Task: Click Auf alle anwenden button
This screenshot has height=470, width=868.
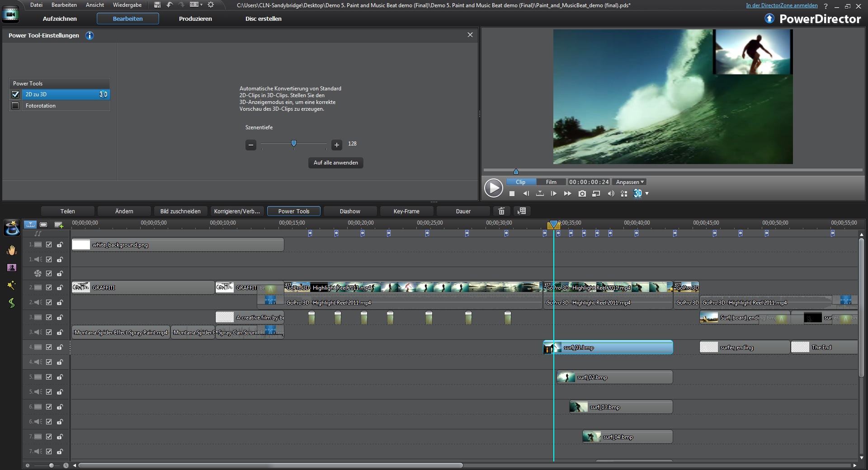Action: [x=336, y=163]
